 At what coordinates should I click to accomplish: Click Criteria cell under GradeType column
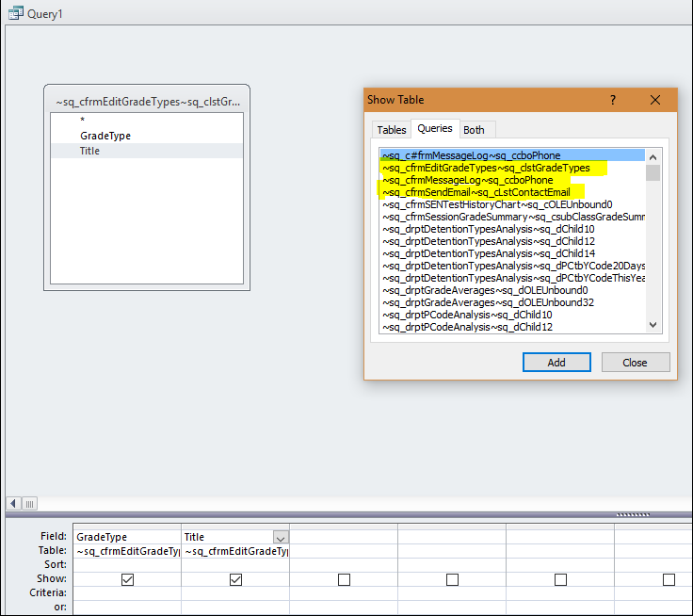[x=127, y=593]
